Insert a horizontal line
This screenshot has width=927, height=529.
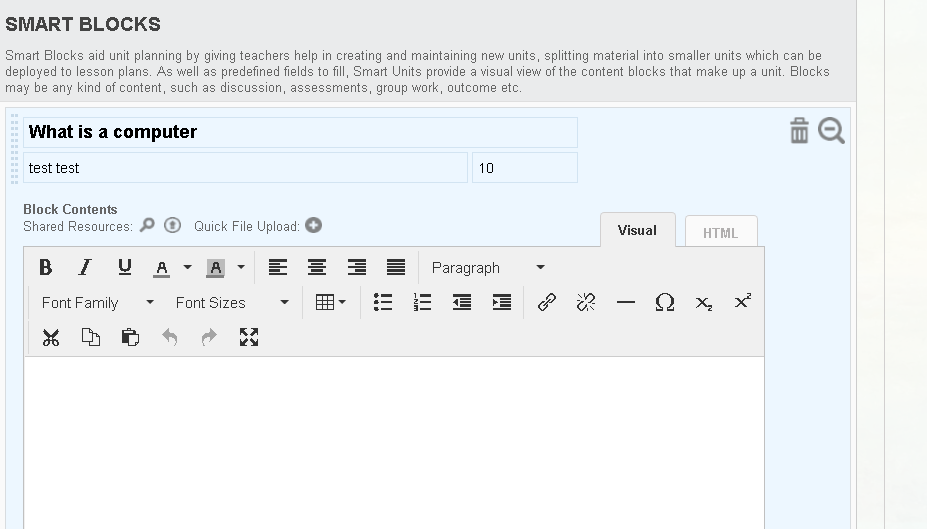click(x=625, y=303)
